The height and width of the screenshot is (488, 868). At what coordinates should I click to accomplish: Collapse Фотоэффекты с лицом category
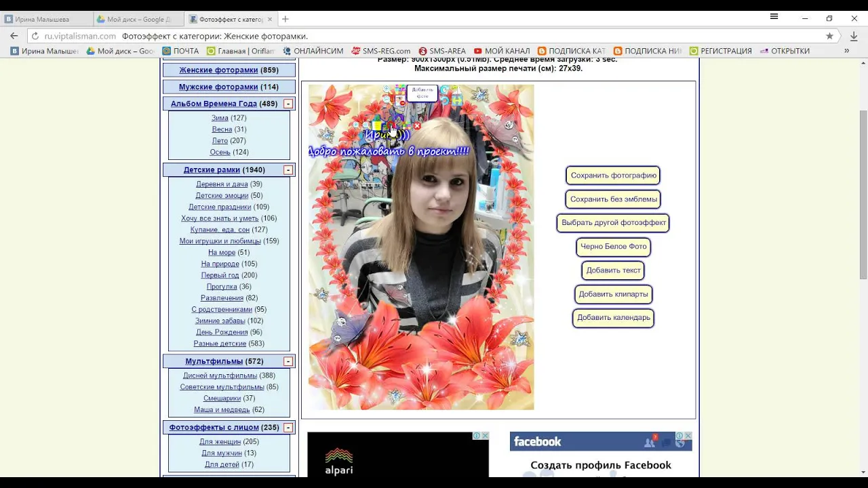288,428
